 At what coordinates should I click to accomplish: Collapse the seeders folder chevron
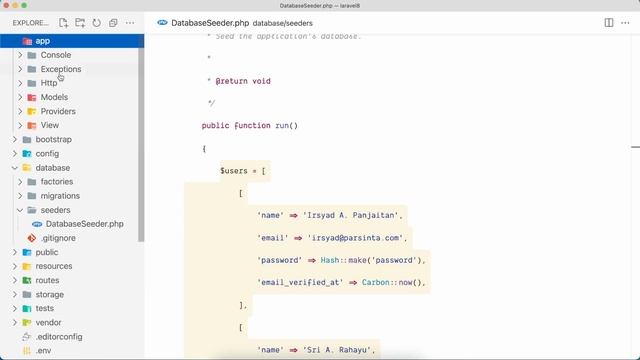point(20,210)
